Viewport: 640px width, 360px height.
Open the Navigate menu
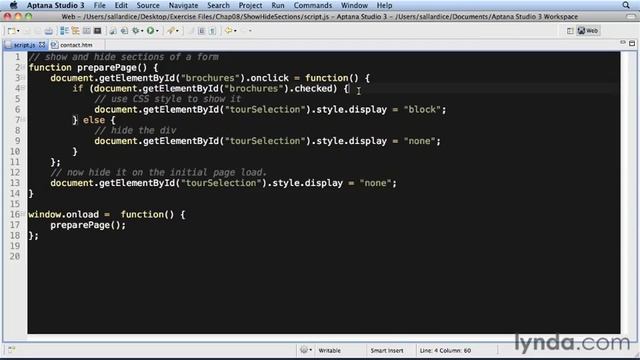(x=183, y=5)
